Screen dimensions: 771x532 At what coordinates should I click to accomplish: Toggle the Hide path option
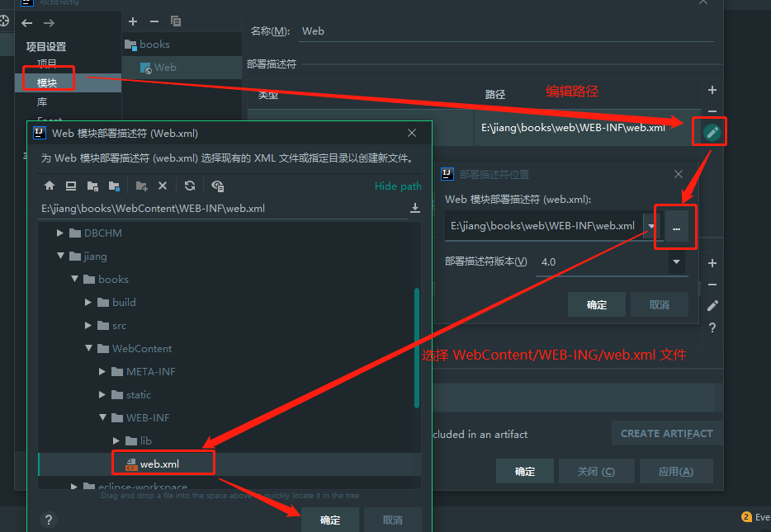(x=398, y=186)
